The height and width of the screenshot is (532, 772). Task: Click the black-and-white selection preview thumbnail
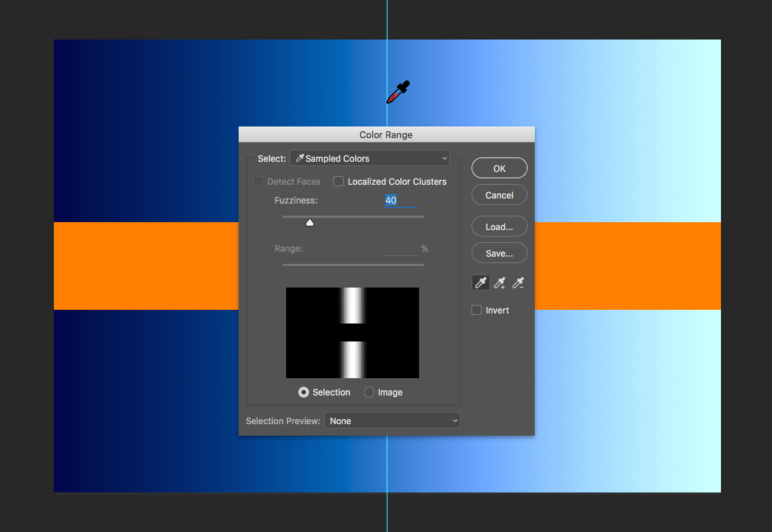click(x=352, y=333)
